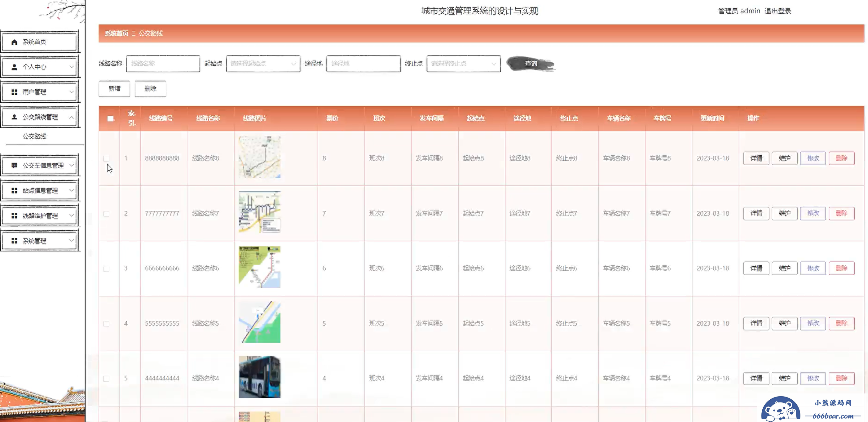Screen dimensions: 868x422
Task: Toggle the select-all checkbox in table header
Action: click(110, 119)
